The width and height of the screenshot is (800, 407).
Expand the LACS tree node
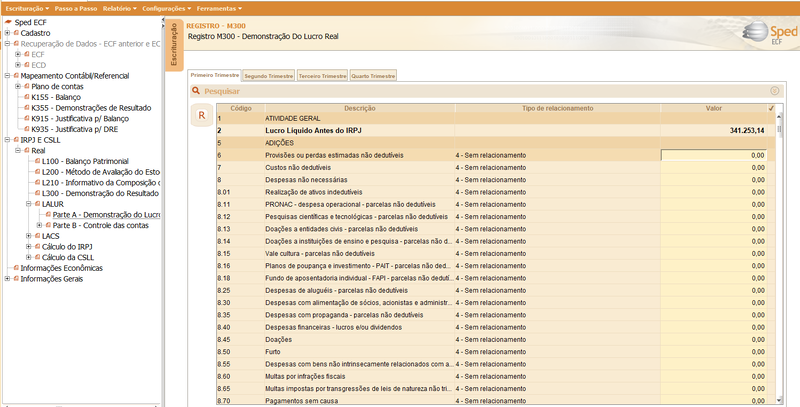click(29, 236)
